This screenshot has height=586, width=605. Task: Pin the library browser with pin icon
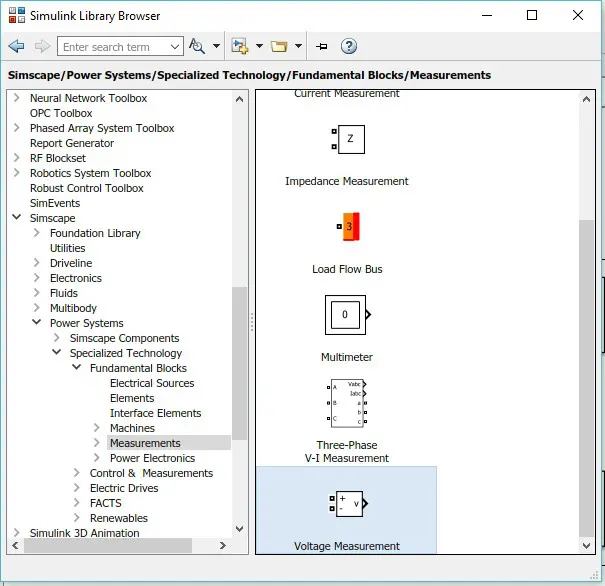tap(321, 46)
